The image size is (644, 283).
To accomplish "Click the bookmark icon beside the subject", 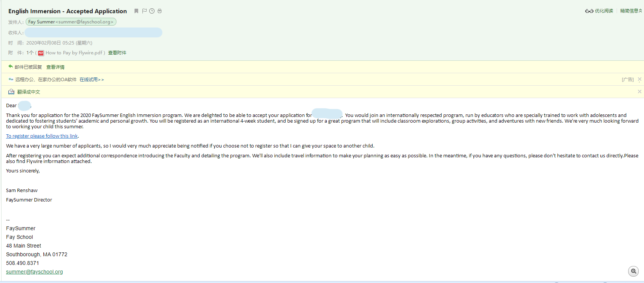I will click(x=136, y=11).
